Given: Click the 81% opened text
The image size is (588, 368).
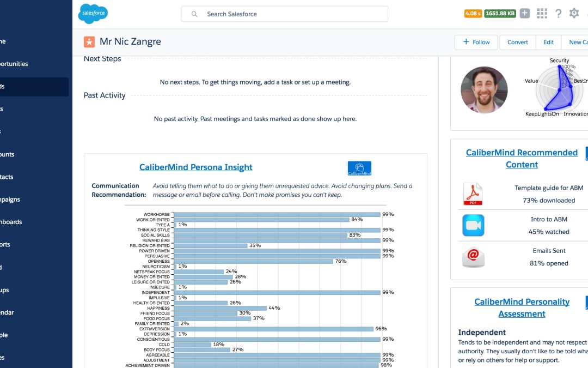Looking at the screenshot, I should (x=549, y=264).
